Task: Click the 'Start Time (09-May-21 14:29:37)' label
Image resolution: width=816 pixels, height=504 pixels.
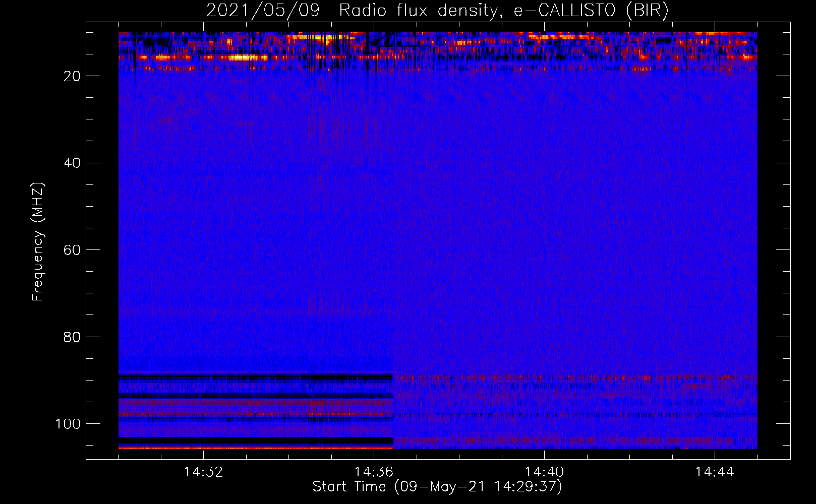Action: point(437,487)
